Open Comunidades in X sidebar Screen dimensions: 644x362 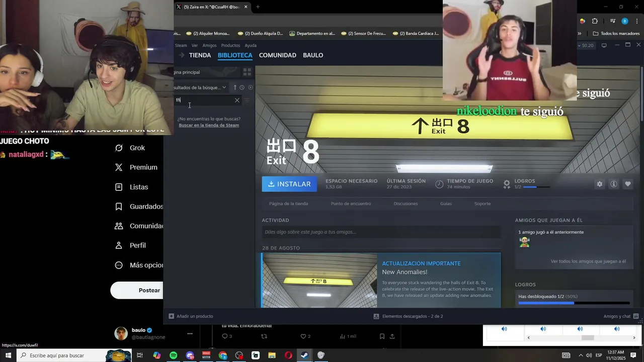pos(139,226)
